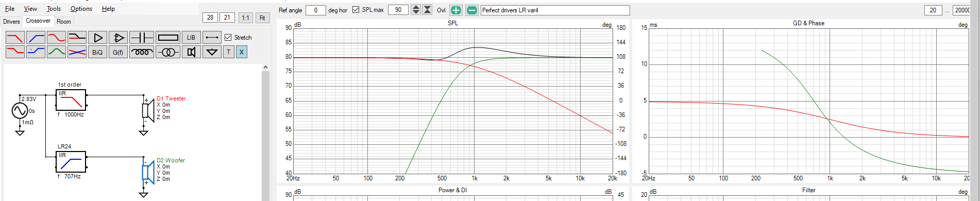This screenshot has width=980, height=201.
Task: Insert a resistor component
Action: coord(168,38)
